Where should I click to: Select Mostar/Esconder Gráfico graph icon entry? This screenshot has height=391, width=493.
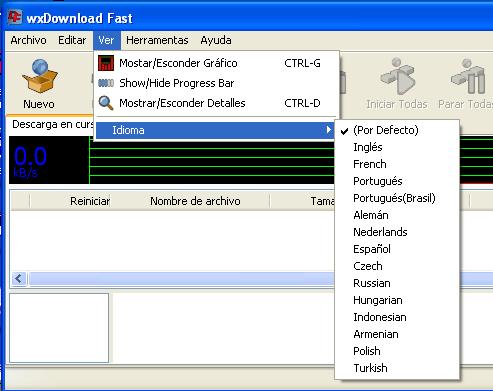[x=106, y=63]
